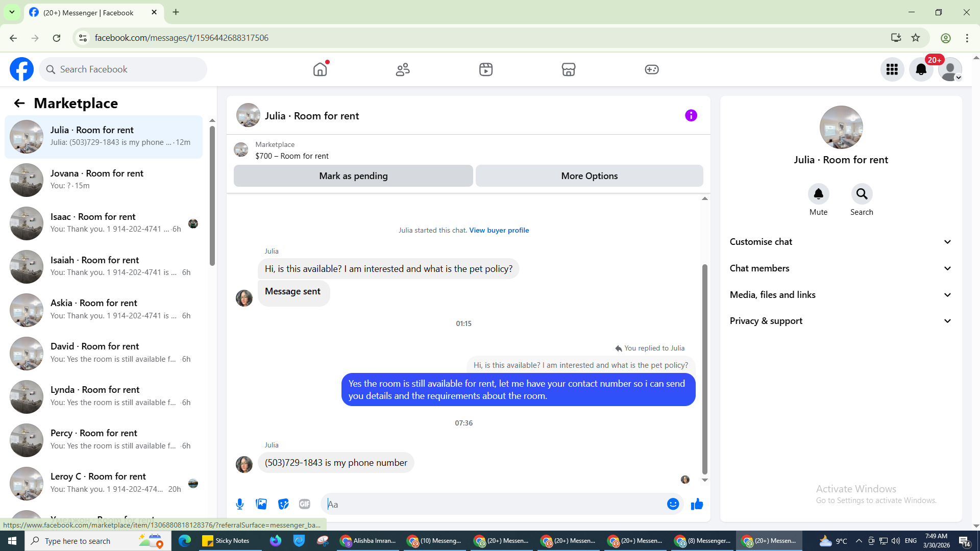The height and width of the screenshot is (551, 980).
Task: Attach a photo using the image icon
Action: (x=261, y=504)
